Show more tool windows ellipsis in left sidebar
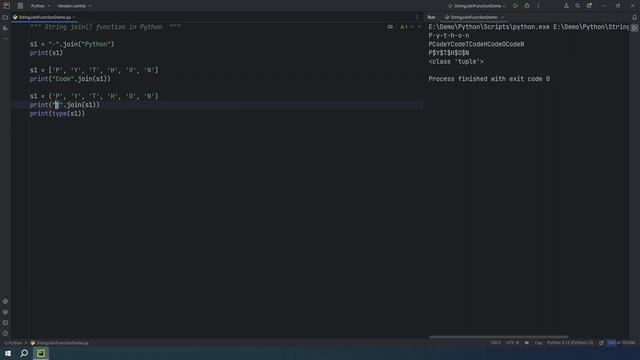Screen dimensions: 640x360 pyautogui.click(x=5, y=38)
